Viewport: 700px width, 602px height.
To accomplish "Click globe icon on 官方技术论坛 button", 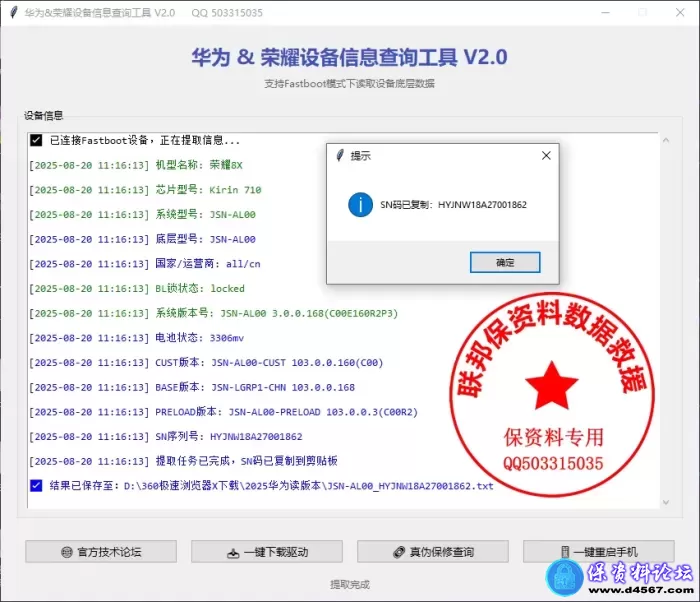I will [67, 552].
